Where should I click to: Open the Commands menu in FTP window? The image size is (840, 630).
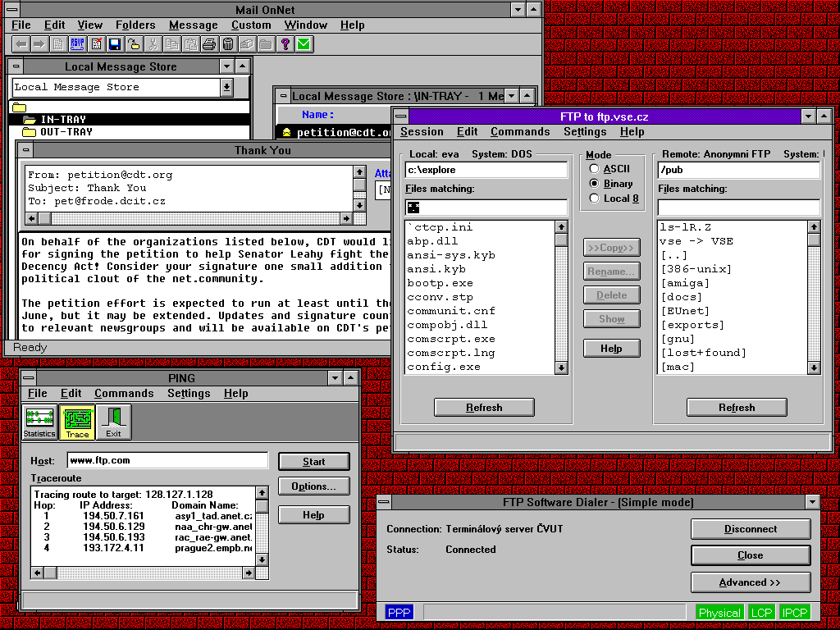[520, 132]
